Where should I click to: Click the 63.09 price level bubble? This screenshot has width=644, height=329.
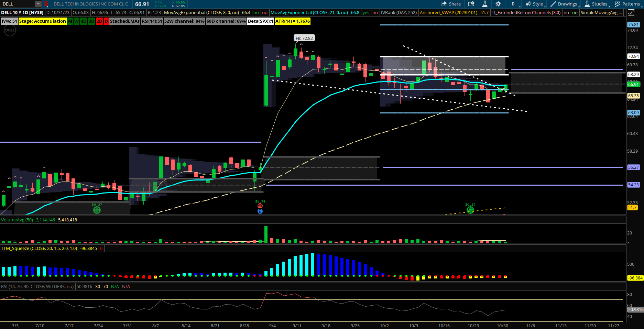point(633,113)
